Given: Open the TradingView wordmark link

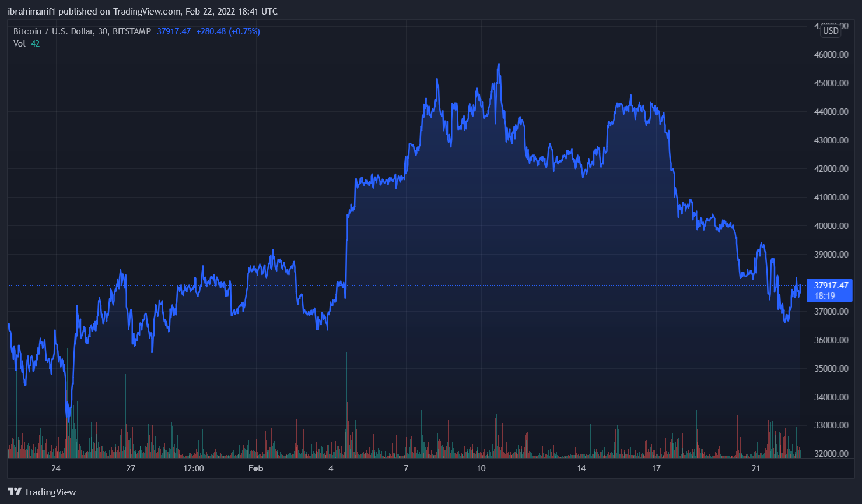Looking at the screenshot, I should [x=50, y=492].
